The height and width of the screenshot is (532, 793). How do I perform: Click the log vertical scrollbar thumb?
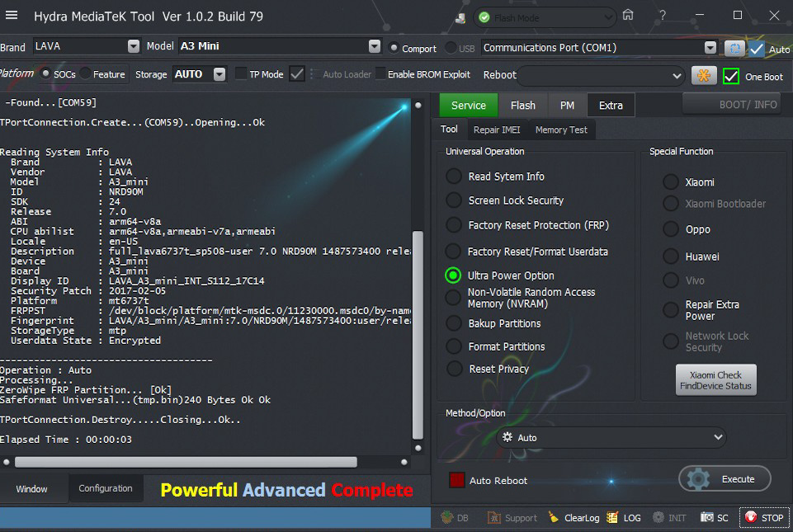(418, 334)
